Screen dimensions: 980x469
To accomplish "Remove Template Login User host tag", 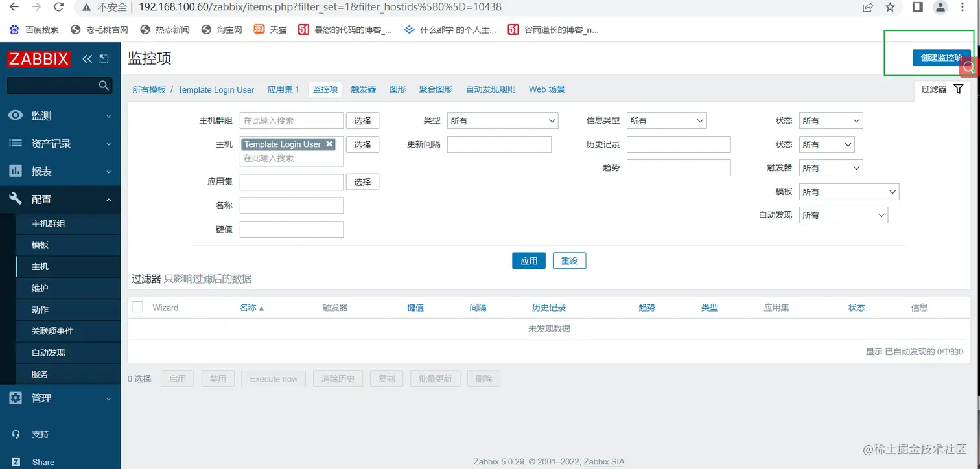I will 329,144.
